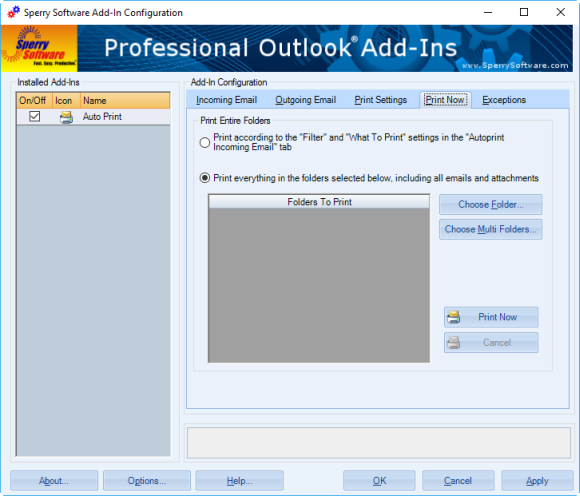580x496 pixels.
Task: Open the Options dialog
Action: (x=147, y=480)
